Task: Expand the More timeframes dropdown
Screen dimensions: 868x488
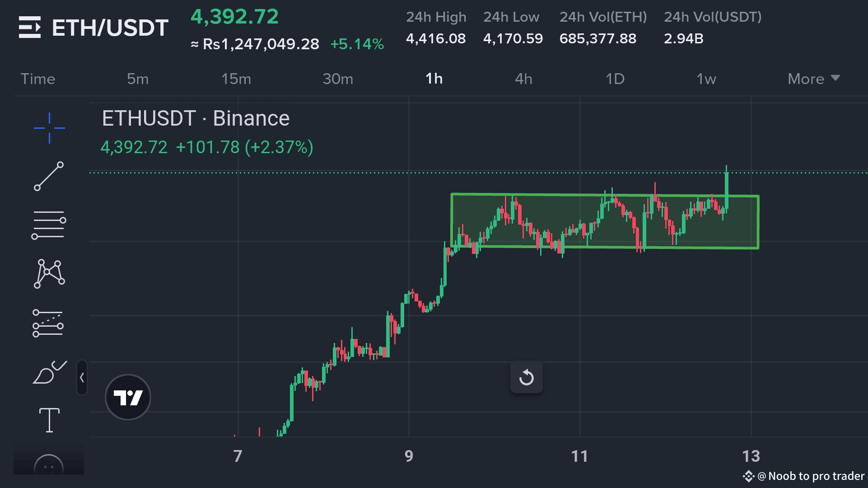Action: [813, 79]
